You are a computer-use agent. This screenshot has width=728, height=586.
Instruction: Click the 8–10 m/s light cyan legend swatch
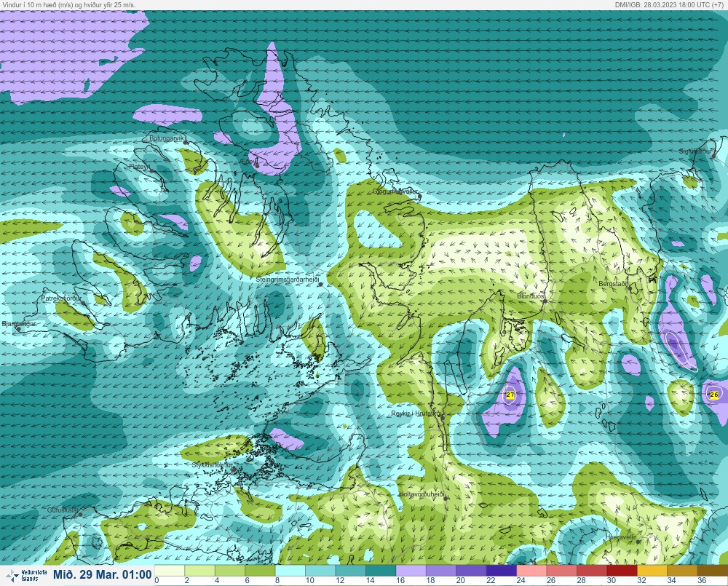pos(290,570)
